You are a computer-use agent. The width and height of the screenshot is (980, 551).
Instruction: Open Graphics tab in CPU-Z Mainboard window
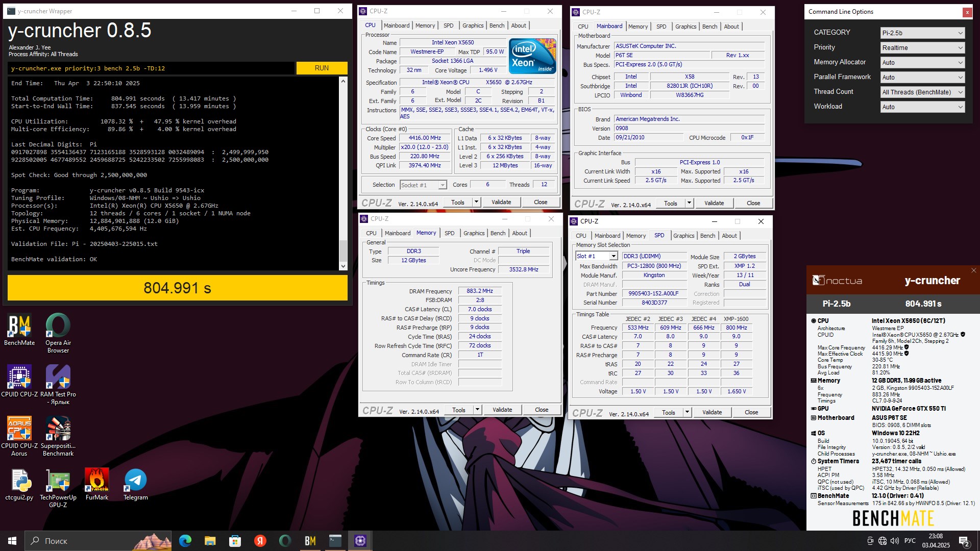(x=685, y=27)
